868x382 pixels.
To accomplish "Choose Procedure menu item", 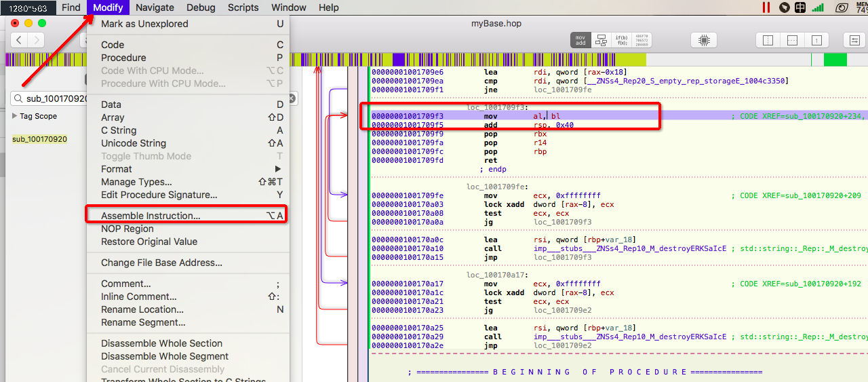I will point(188,58).
